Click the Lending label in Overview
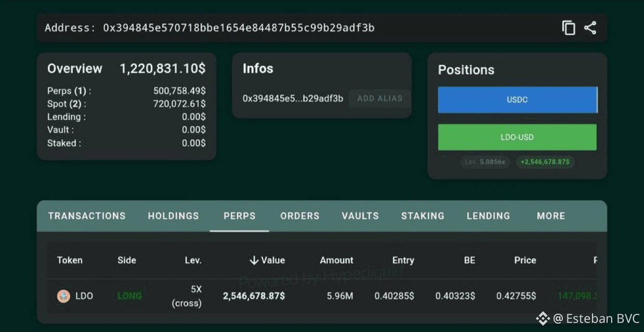 point(67,117)
